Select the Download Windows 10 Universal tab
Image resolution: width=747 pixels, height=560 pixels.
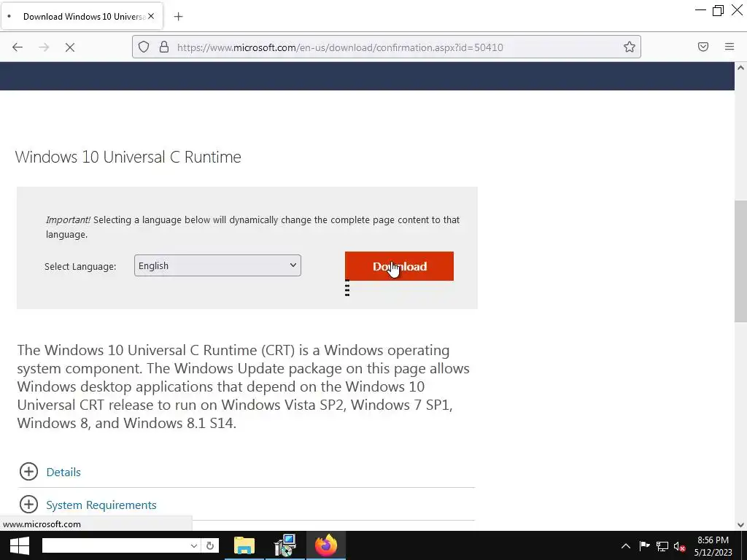click(82, 16)
